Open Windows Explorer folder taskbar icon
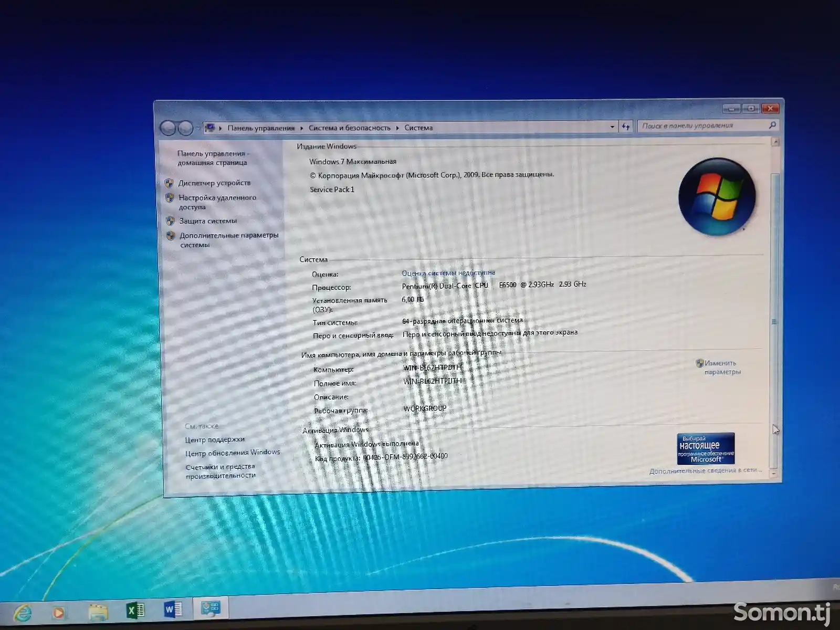840x630 pixels. (x=98, y=611)
